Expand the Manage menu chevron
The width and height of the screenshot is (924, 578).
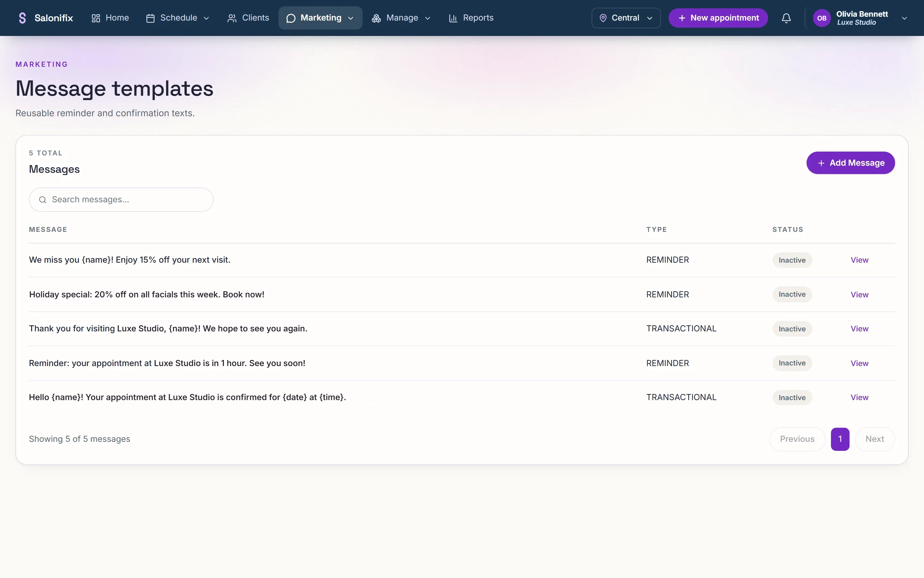(428, 18)
